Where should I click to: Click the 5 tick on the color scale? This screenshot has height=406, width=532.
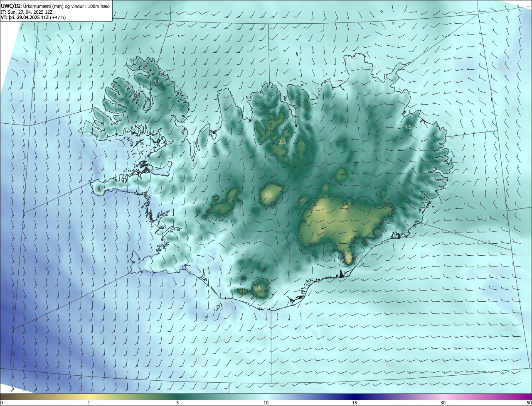(x=177, y=403)
